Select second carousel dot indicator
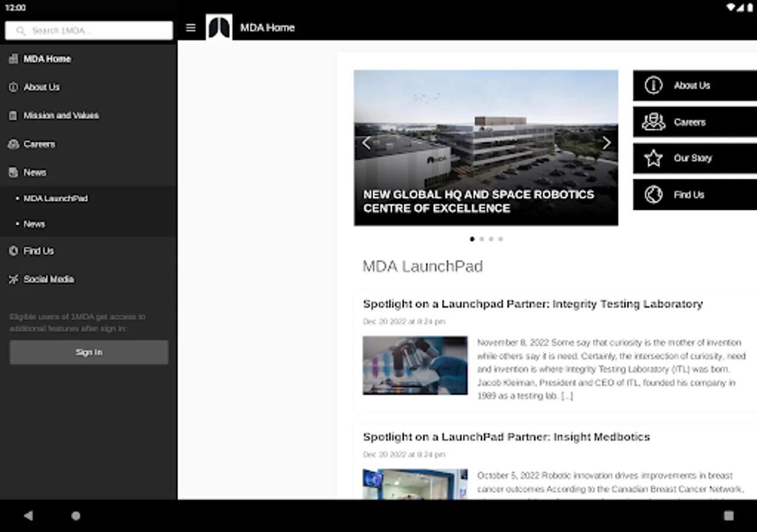757x532 pixels. pyautogui.click(x=481, y=239)
